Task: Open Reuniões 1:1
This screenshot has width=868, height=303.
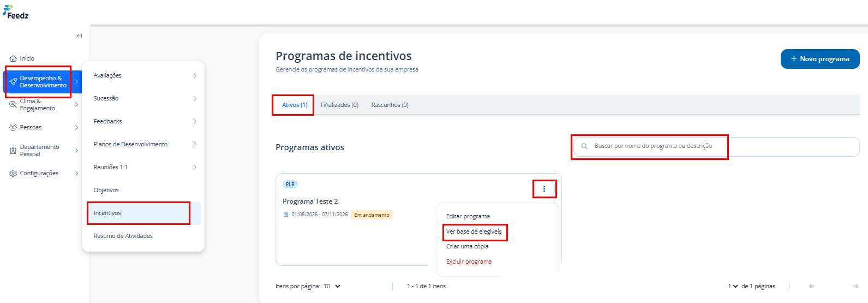Action: tap(110, 167)
